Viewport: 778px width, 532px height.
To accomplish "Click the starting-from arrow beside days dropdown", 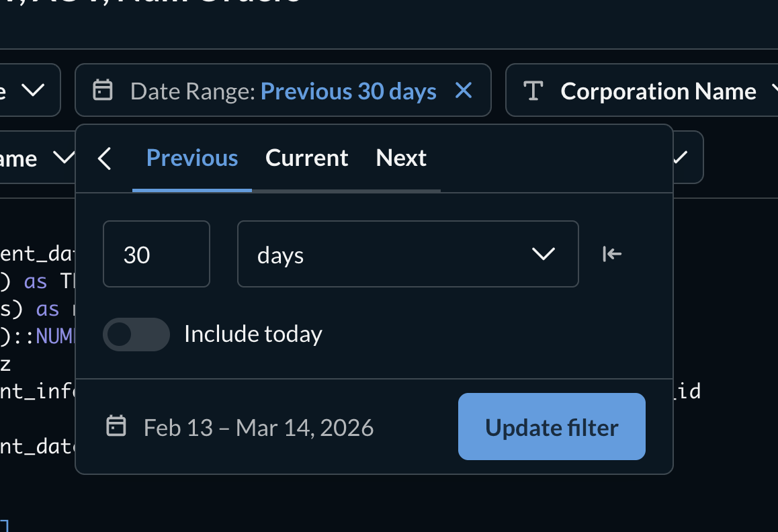I will click(612, 254).
